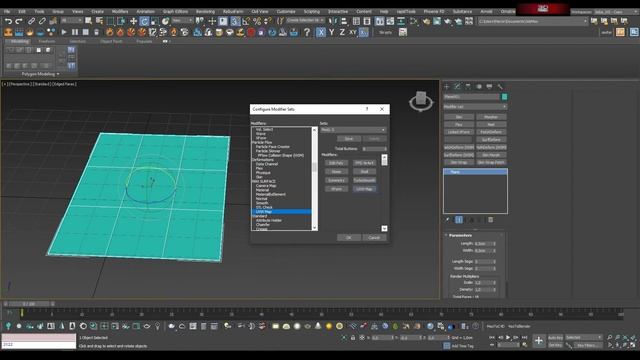Click the object name input field
Image resolution: width=640 pixels, height=360 pixels.
tap(471, 97)
